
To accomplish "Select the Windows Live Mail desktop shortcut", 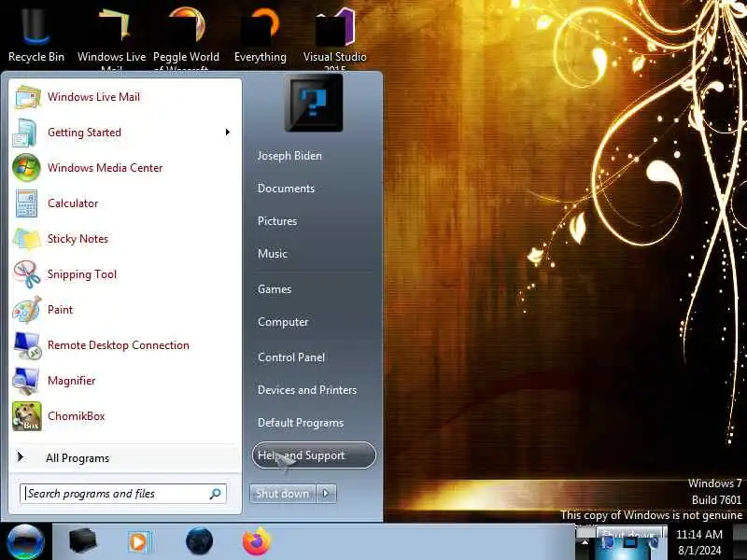I will coord(112,38).
